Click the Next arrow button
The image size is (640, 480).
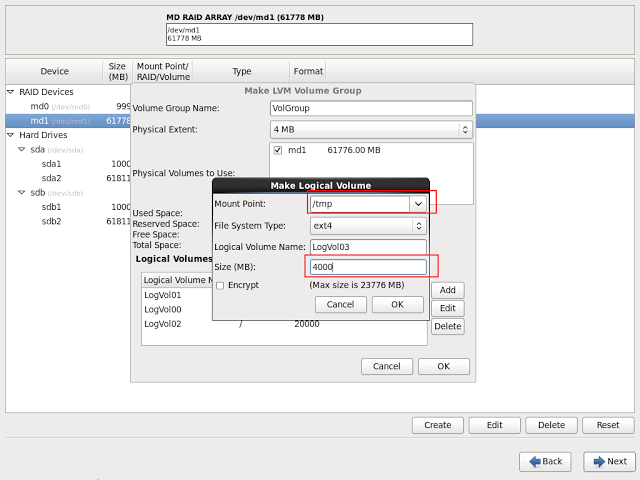coord(608,461)
